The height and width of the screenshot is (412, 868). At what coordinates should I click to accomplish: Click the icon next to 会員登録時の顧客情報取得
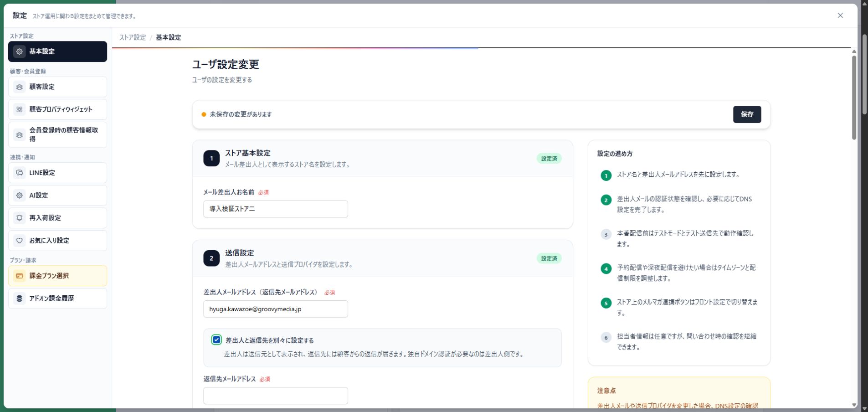[x=19, y=135]
